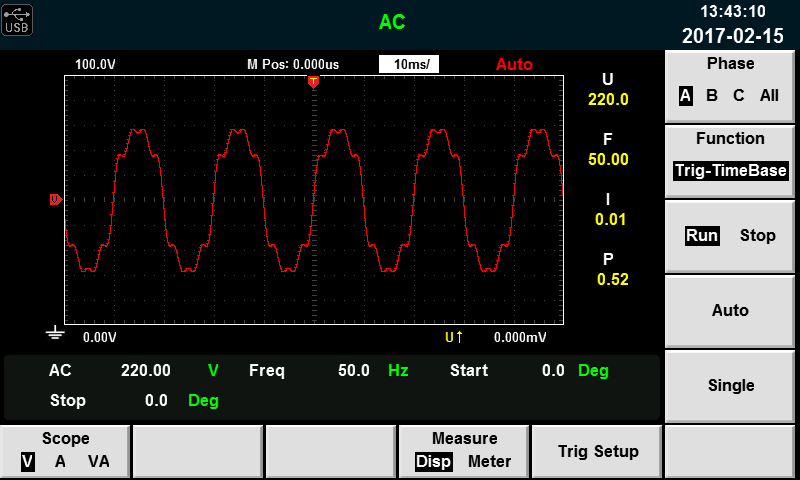Select phase C

click(738, 95)
